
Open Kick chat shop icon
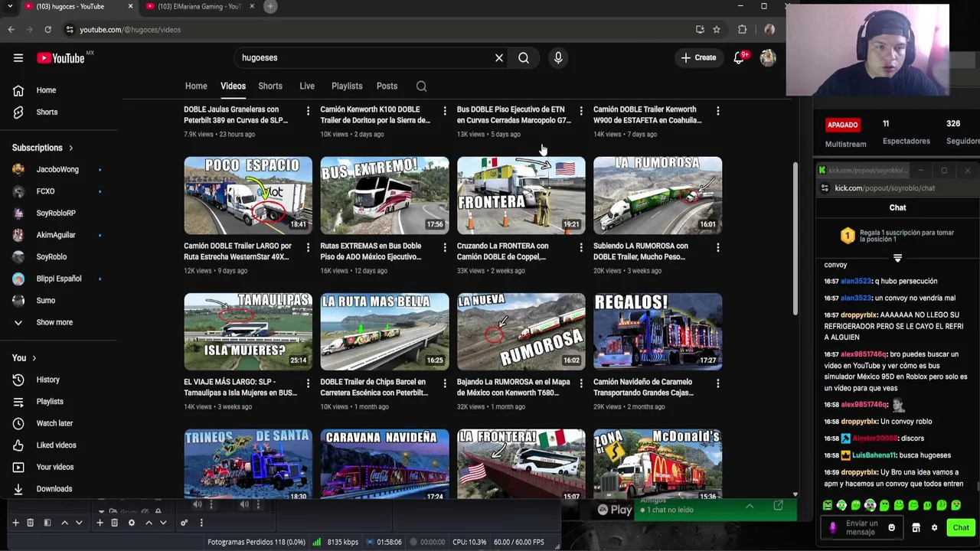(x=916, y=527)
